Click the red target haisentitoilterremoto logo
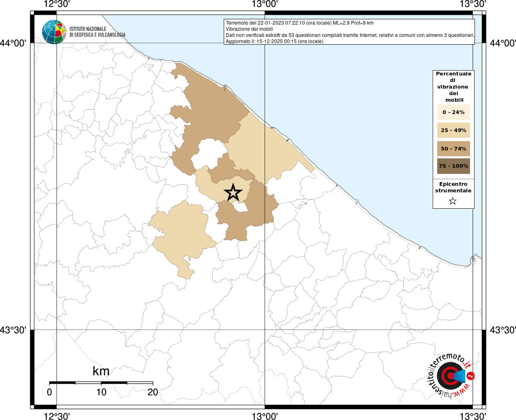Viewport: 516px width, 420px height. tap(450, 376)
